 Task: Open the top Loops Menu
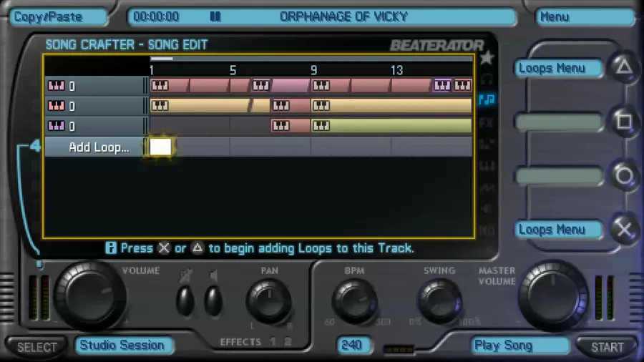point(559,68)
